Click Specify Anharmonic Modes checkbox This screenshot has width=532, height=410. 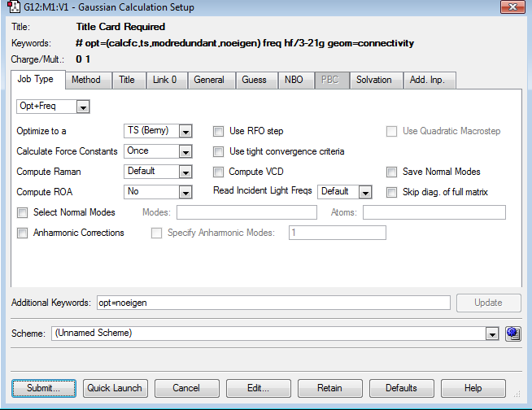[x=156, y=233]
